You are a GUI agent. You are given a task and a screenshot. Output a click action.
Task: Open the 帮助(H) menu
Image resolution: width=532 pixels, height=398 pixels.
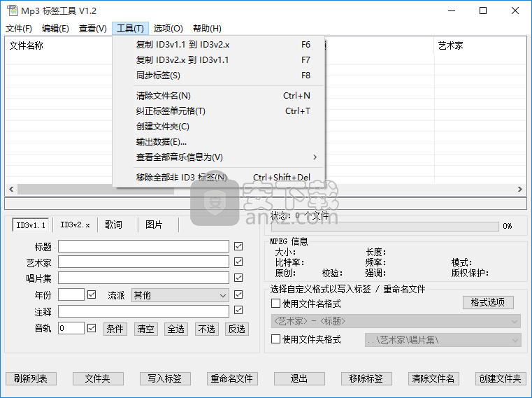pos(207,29)
